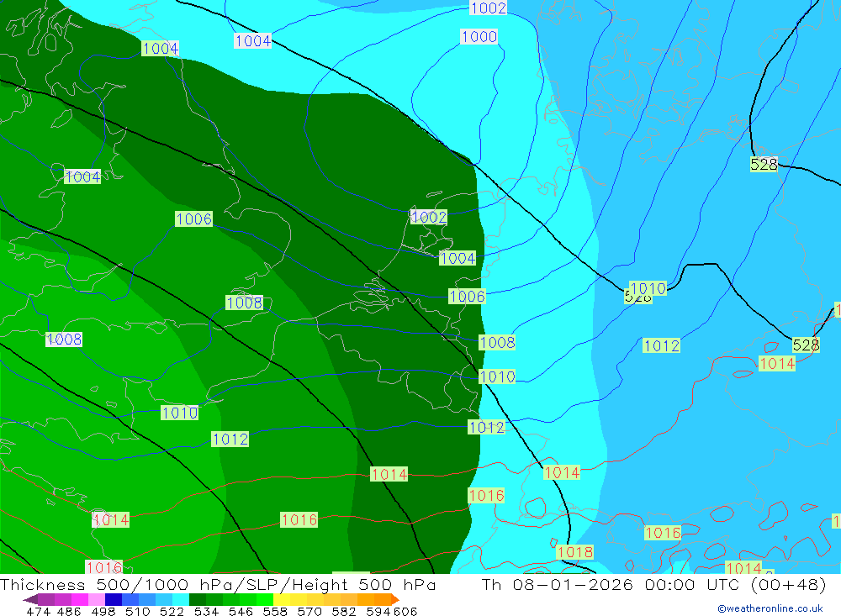The width and height of the screenshot is (841, 616).
Task: Click the 534 legend value
Action: point(206,612)
